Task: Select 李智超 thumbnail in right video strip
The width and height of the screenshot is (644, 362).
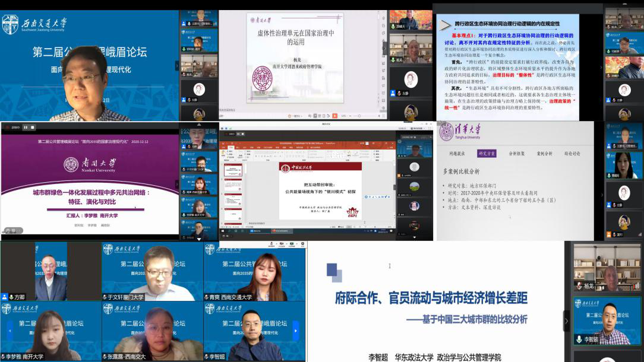Action: [x=607, y=321]
